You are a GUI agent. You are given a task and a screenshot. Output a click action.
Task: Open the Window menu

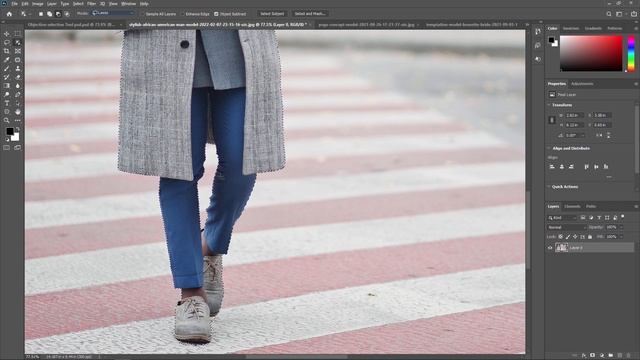129,4
